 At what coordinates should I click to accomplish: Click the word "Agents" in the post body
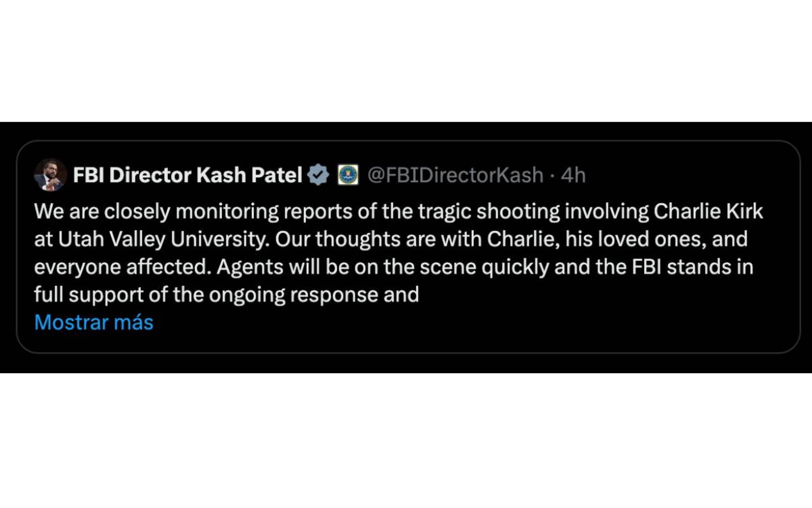250,267
